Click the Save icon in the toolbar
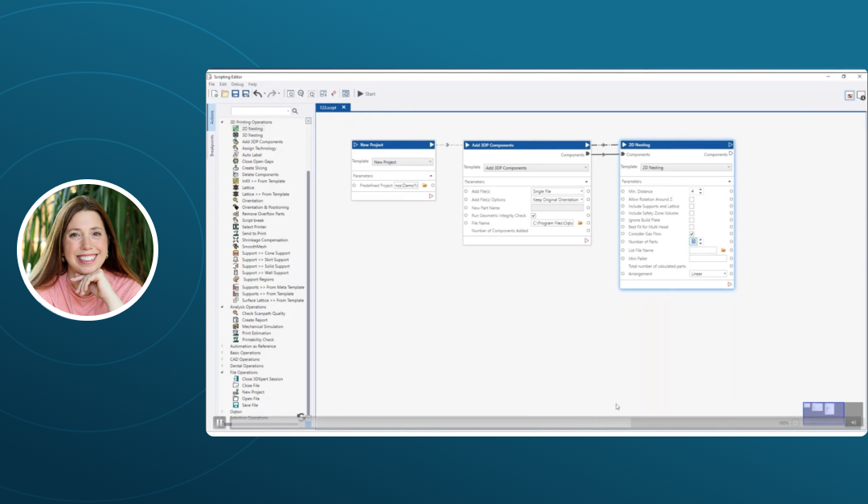Viewport: 868px width, 504px height. coord(235,94)
